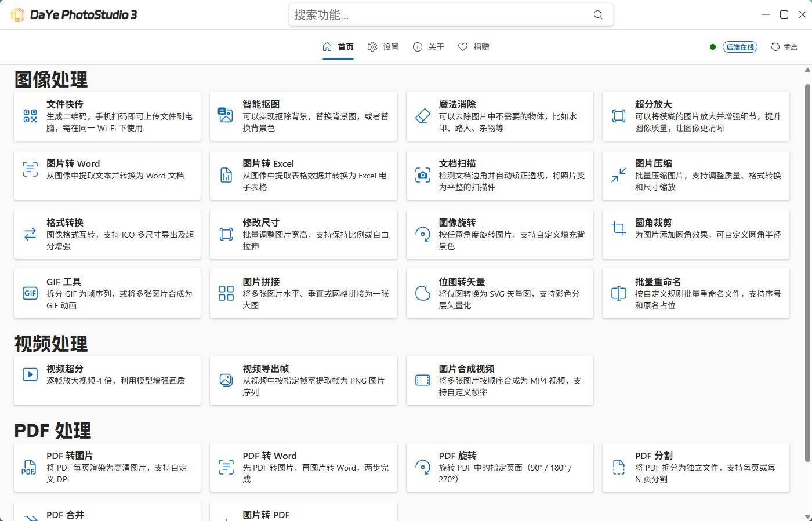The image size is (812, 521).
Task: Click the scrollbar up arrow
Action: 807,70
